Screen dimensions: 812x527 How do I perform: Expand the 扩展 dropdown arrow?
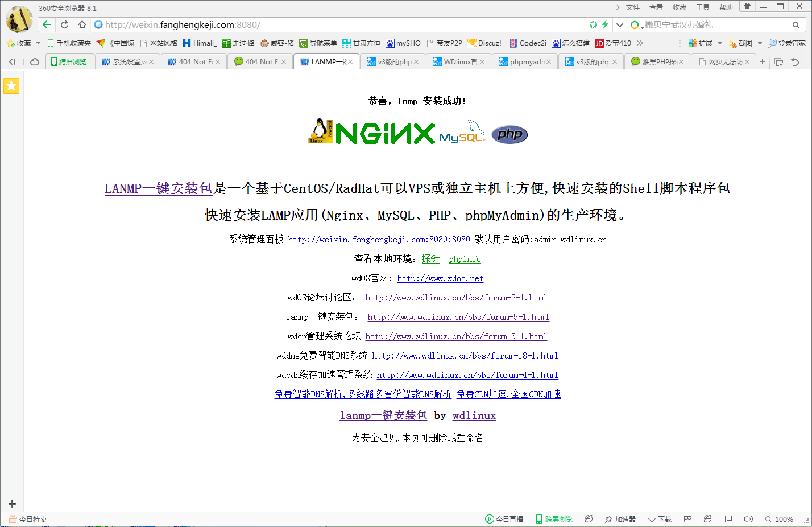click(720, 43)
